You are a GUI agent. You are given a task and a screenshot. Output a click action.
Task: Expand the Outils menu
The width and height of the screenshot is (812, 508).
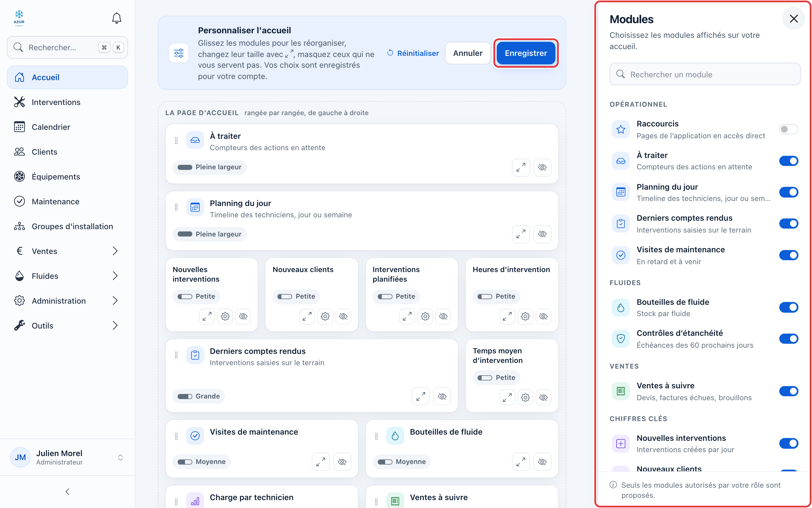(67, 326)
